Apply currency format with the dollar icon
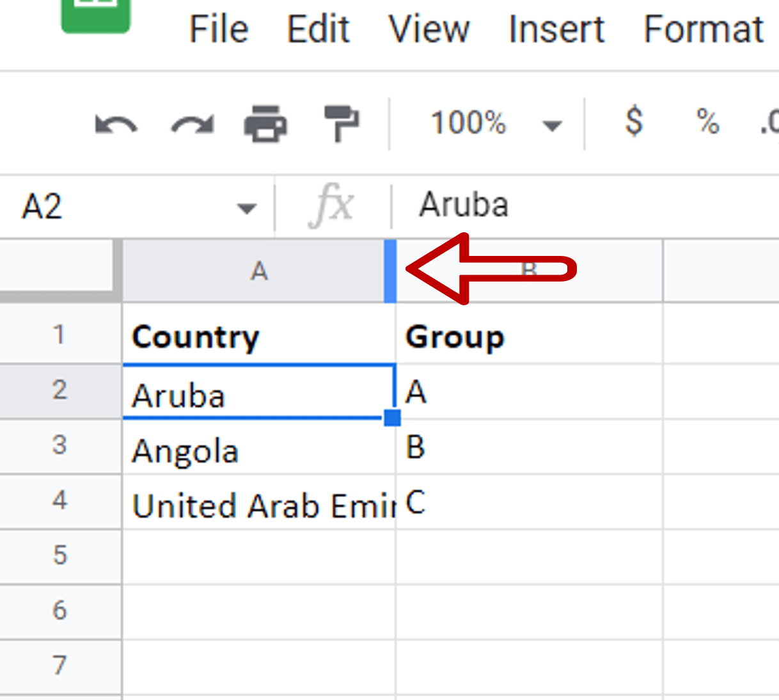Screen dimensions: 779x700 click(633, 123)
